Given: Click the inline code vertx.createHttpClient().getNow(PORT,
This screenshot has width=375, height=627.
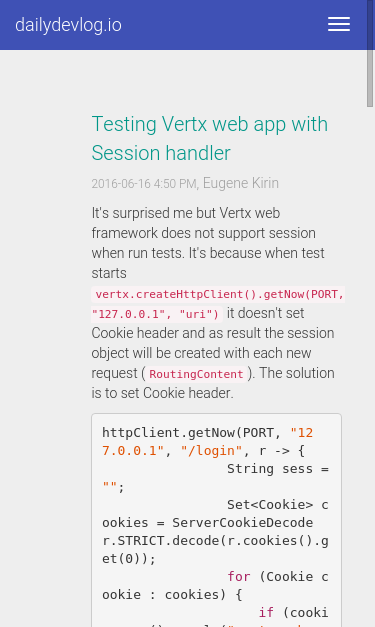Looking at the screenshot, I should [x=218, y=294].
